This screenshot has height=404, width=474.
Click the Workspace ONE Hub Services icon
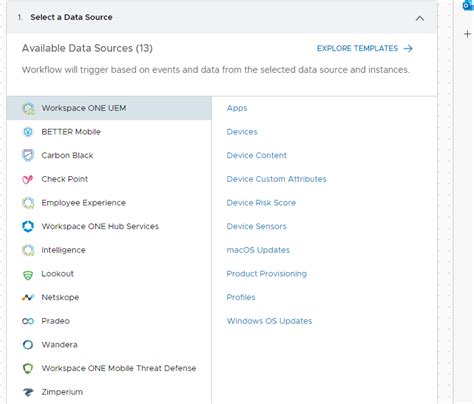pyautogui.click(x=28, y=226)
